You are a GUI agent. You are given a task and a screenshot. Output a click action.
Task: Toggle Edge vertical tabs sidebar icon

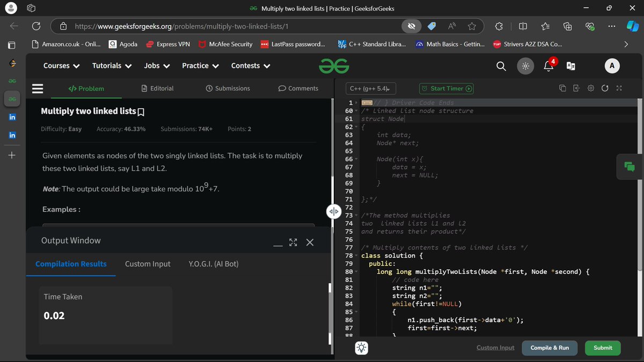click(x=11, y=45)
